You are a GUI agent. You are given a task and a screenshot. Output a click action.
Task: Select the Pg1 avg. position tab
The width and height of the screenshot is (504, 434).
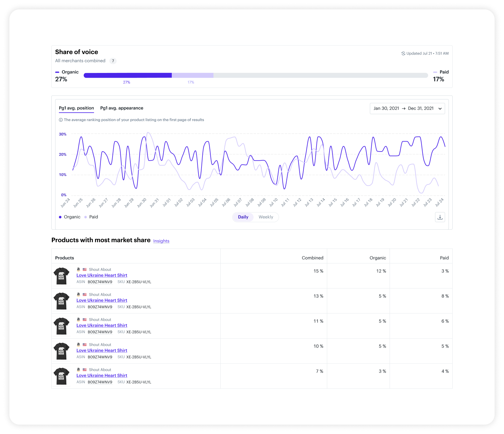click(76, 108)
